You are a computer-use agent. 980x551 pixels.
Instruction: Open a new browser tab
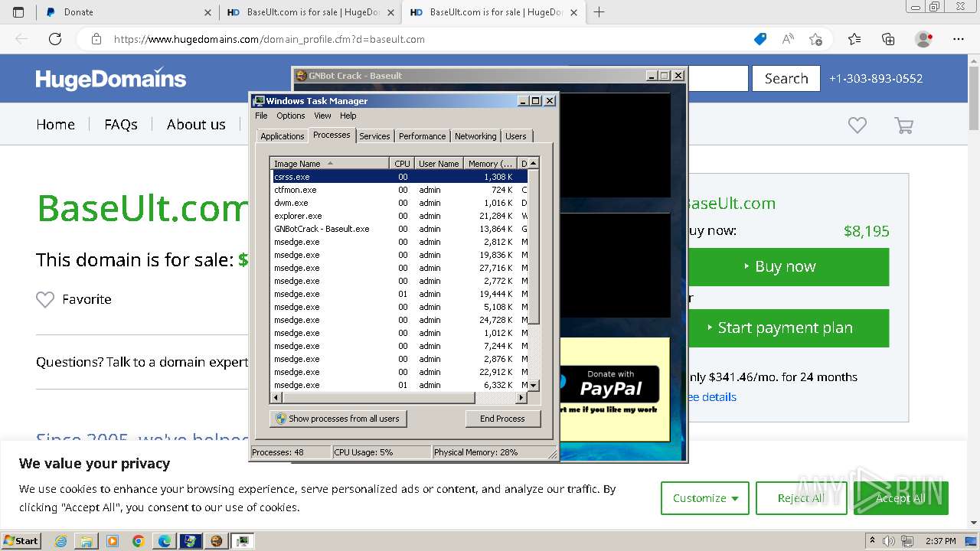599,12
